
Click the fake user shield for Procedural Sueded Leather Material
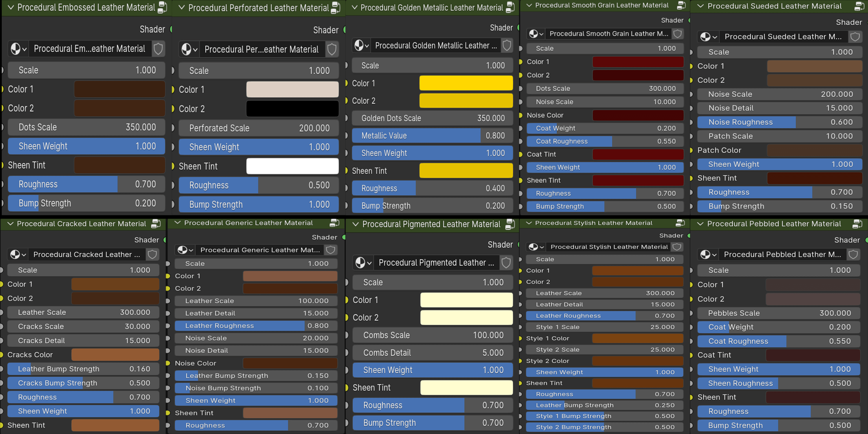[855, 36]
